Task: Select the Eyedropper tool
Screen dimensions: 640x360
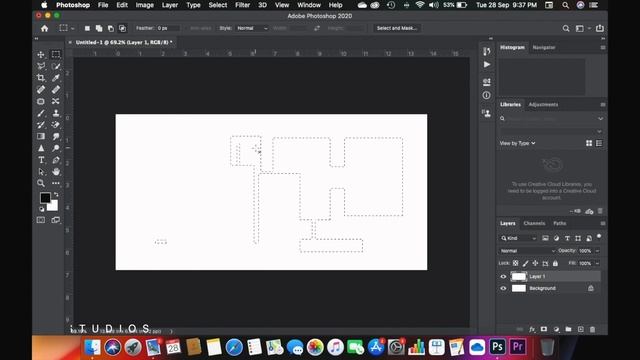Action: [56, 78]
